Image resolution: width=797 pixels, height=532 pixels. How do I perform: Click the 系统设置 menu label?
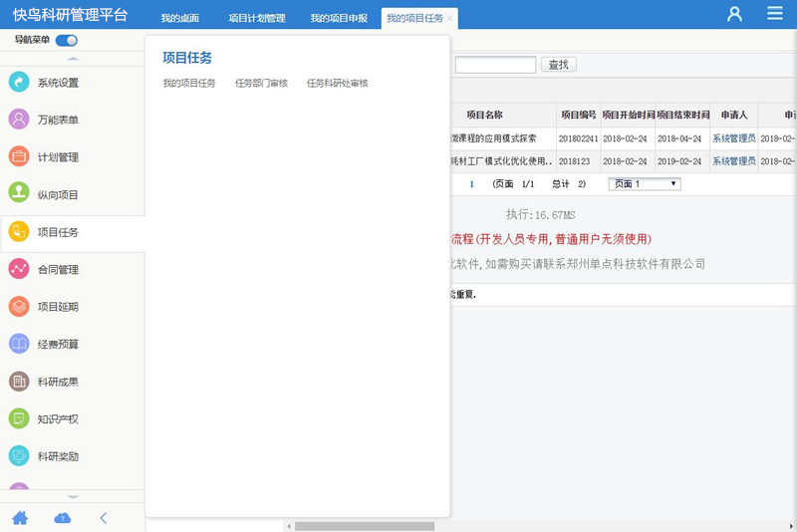[58, 83]
